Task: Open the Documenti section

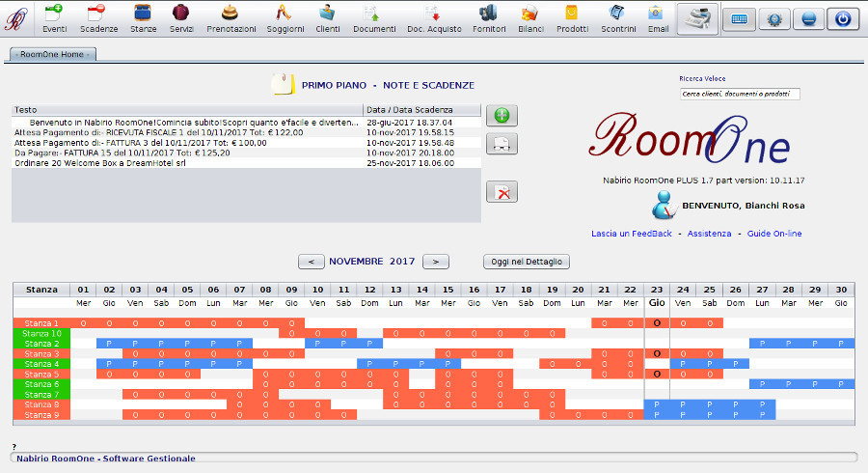Action: coord(374,19)
